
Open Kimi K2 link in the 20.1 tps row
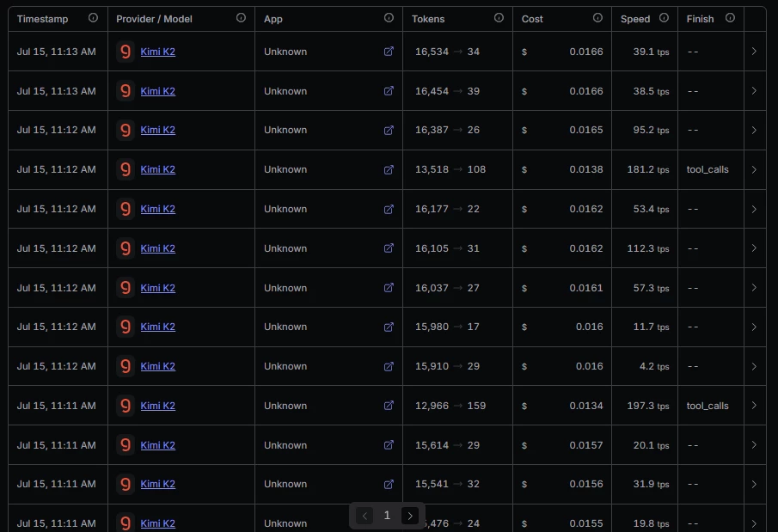pos(158,445)
